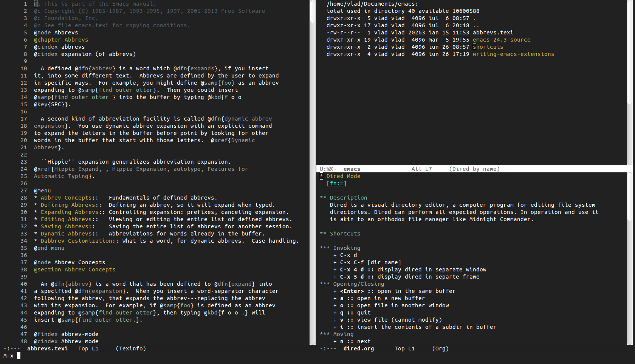This screenshot has width=635, height=364.
Task: Collapse the Description org heading
Action: click(x=348, y=198)
